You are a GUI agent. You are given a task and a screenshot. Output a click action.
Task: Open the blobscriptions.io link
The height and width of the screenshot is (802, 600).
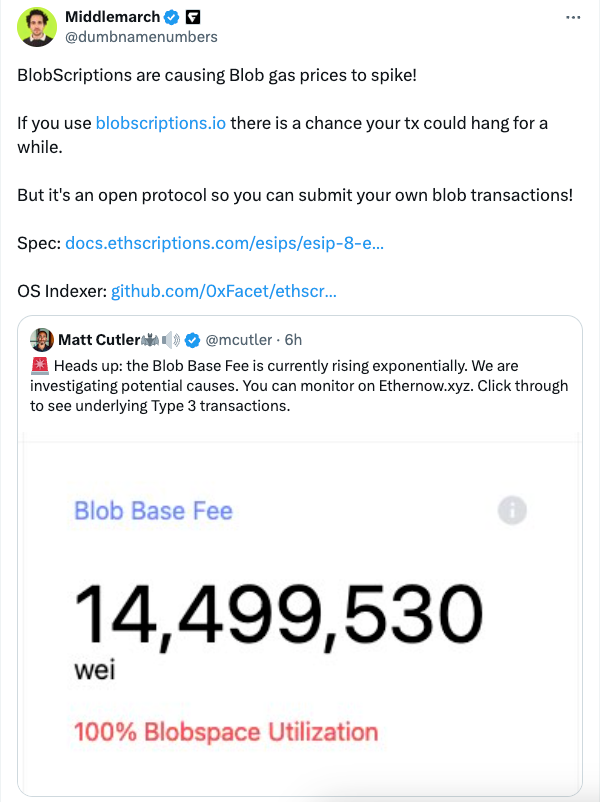pyautogui.click(x=161, y=123)
